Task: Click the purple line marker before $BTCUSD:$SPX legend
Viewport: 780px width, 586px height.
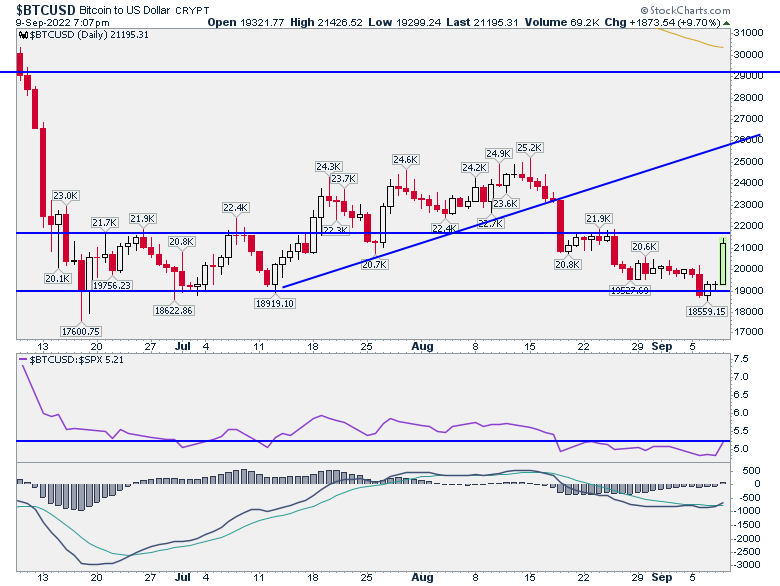Action: click(x=23, y=359)
